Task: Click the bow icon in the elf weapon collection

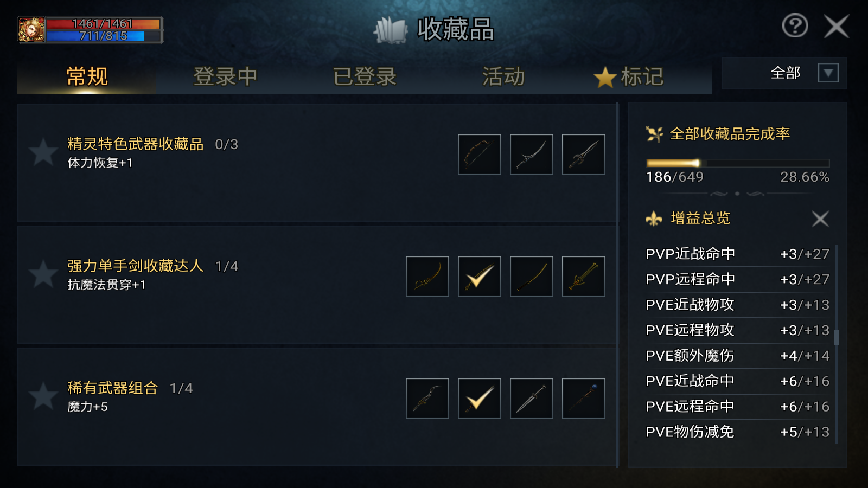Action: (x=479, y=155)
